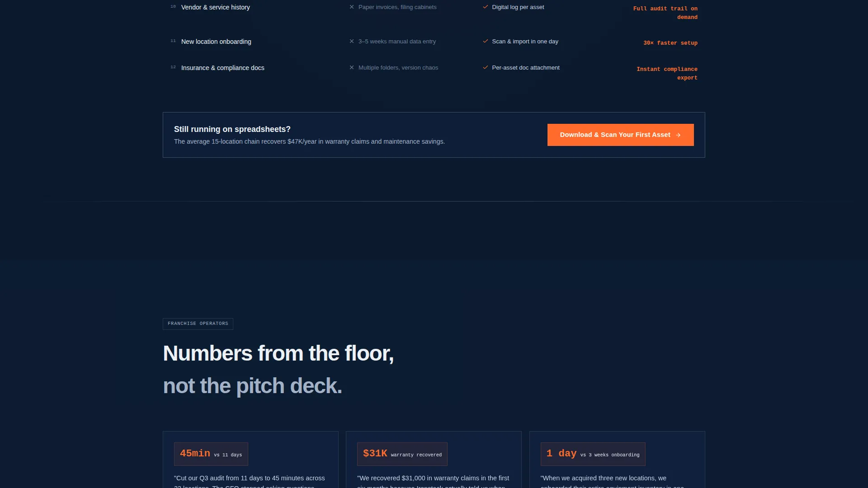868x488 pixels.
Task: Click the Instant compliance export text
Action: click(x=667, y=73)
